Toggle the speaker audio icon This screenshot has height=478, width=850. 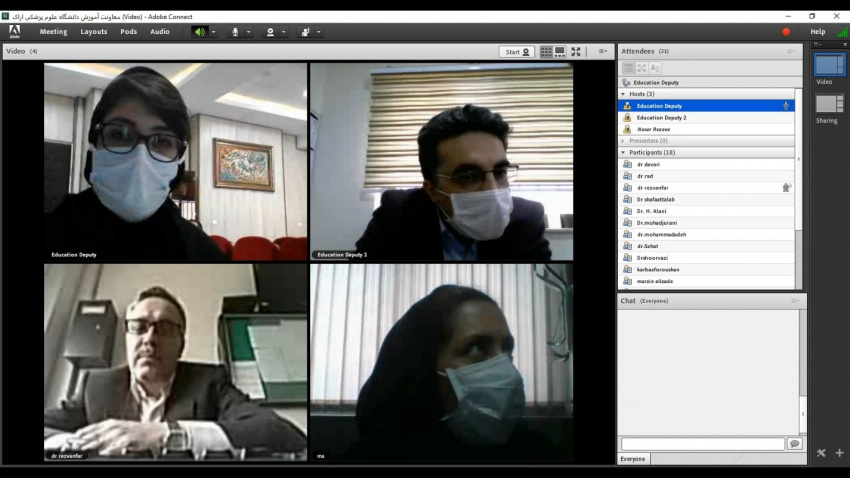[x=199, y=32]
